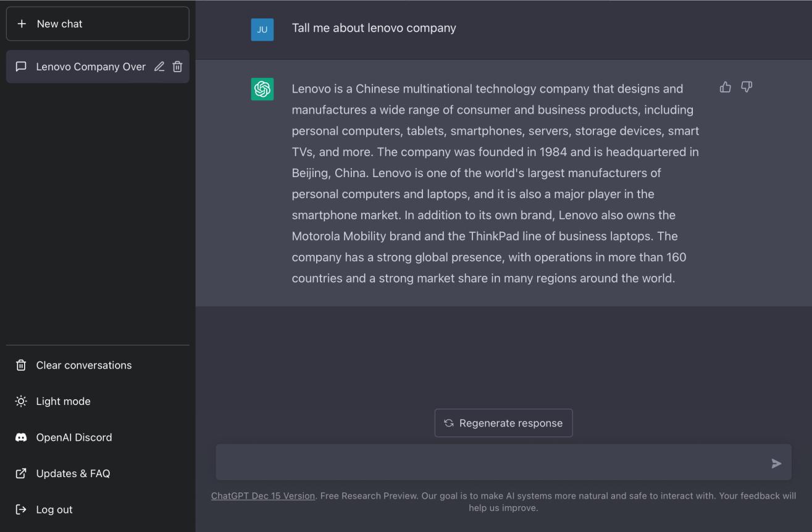Delete the Lenovo Company conversation via trash icon

point(177,67)
